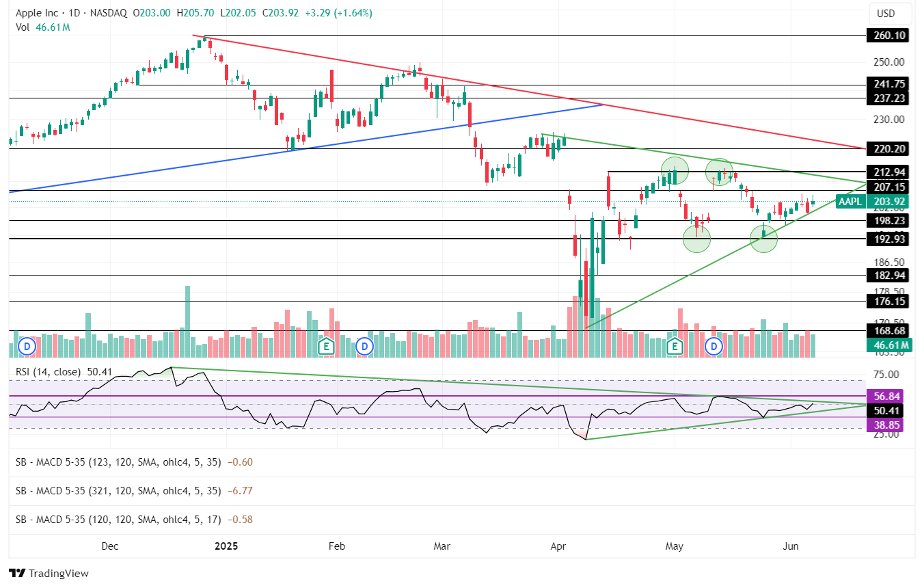The height and width of the screenshot is (588, 924).
Task: Click the earnings E marker in late January
Action: tap(327, 346)
